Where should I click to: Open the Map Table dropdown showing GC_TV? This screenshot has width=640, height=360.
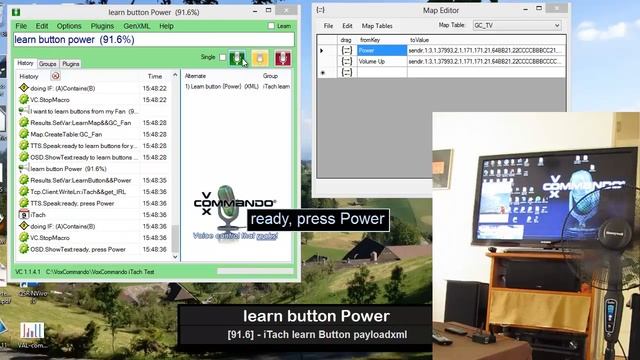click(x=517, y=25)
